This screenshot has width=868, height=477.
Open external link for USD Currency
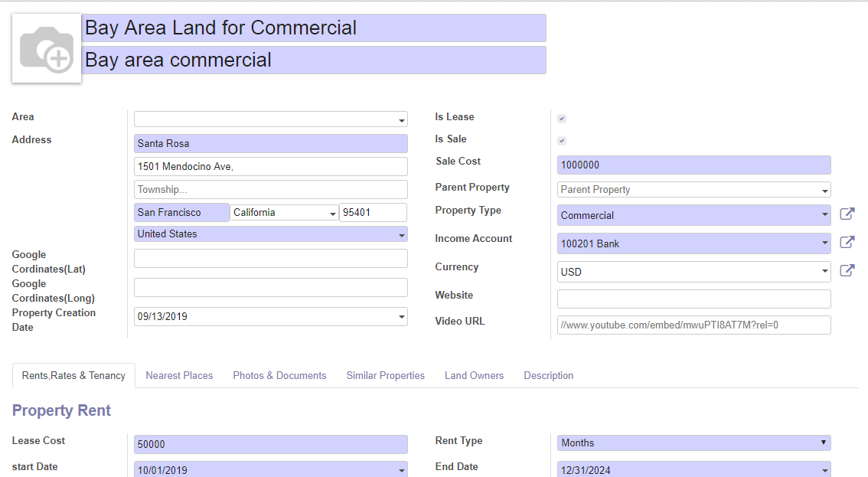847,270
